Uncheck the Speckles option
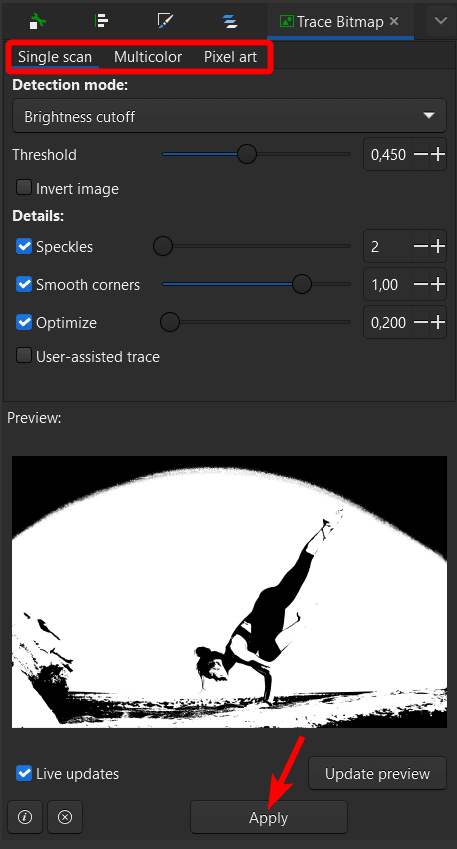The width and height of the screenshot is (457, 849). [24, 246]
